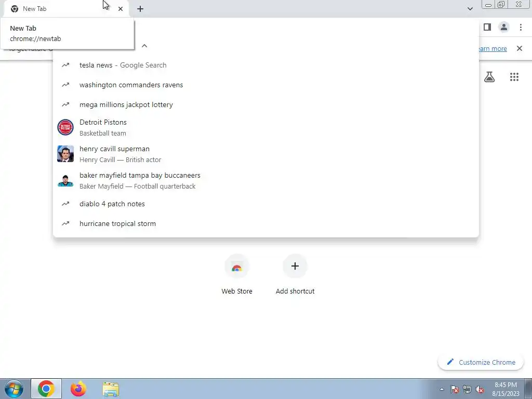Open Customize Chrome button
The image size is (532, 399).
(x=481, y=362)
